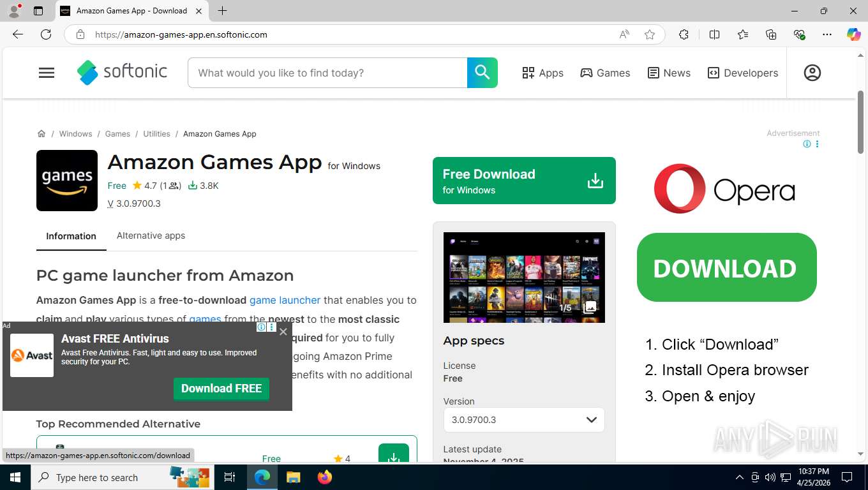Click the 4.7 star rating
The image size is (868, 490).
point(144,186)
